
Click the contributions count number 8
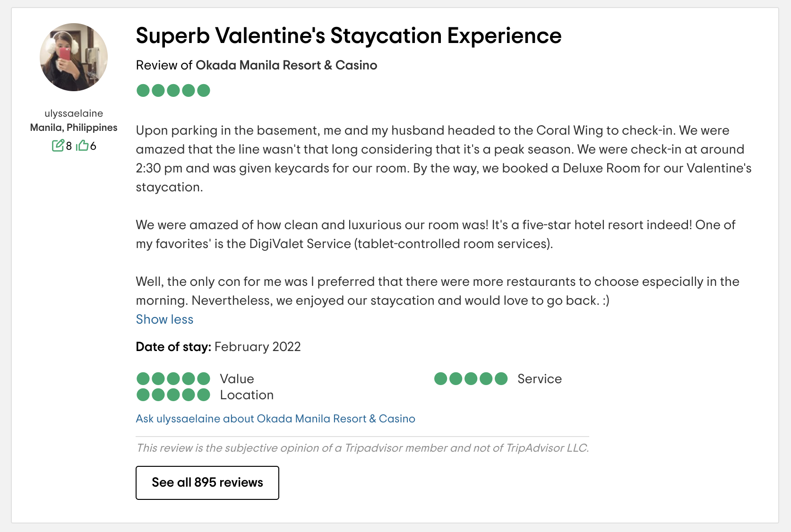[x=69, y=146]
